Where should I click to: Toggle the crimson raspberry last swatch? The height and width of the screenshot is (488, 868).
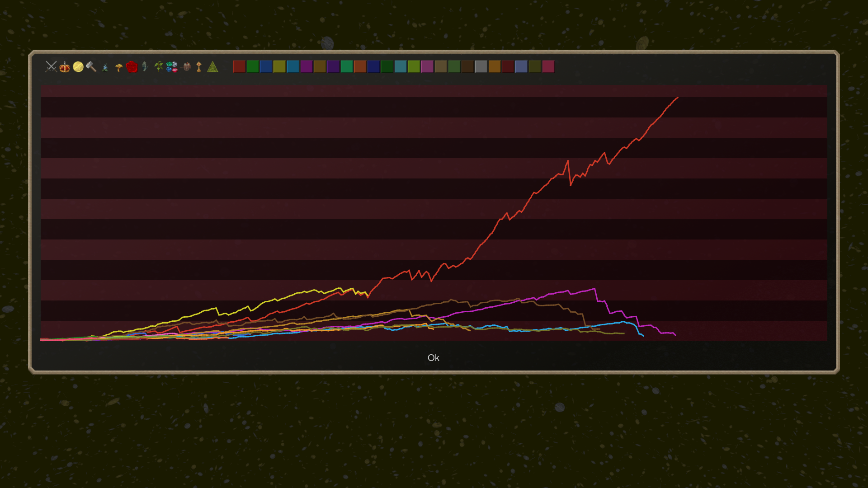(x=548, y=66)
